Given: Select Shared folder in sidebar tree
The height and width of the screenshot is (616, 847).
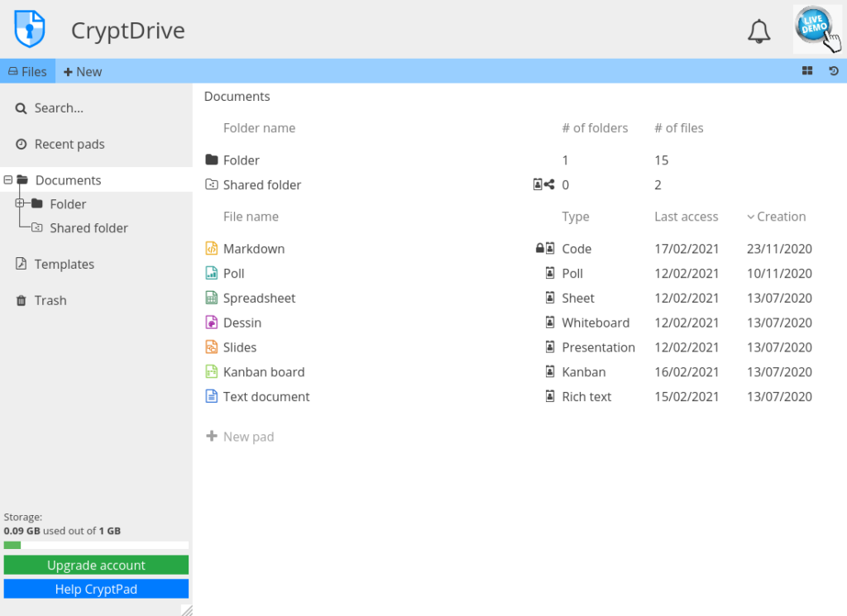Looking at the screenshot, I should click(89, 228).
